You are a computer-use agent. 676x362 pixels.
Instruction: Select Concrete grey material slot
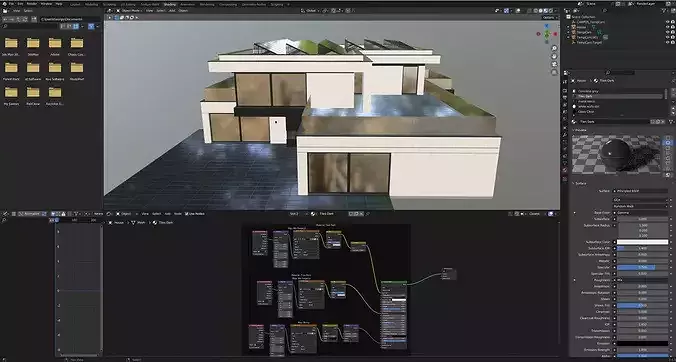(617, 91)
